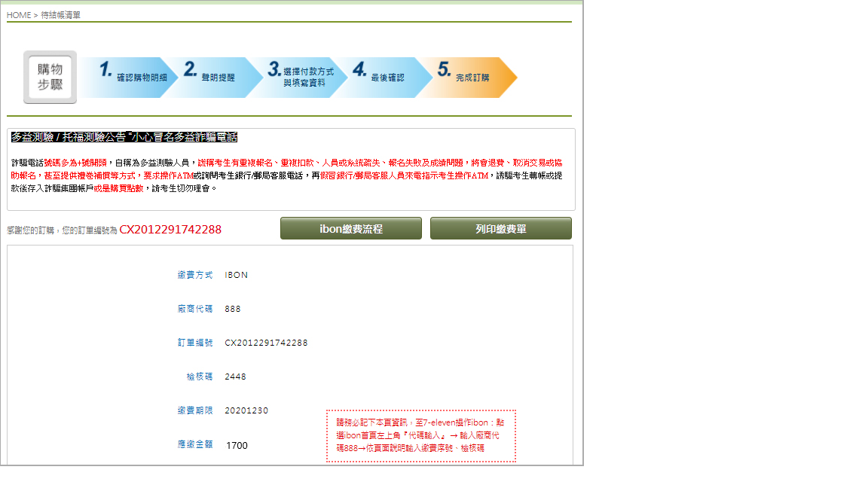Click the scam warning paragraph text
Screen dimensions: 868x488
(286, 175)
